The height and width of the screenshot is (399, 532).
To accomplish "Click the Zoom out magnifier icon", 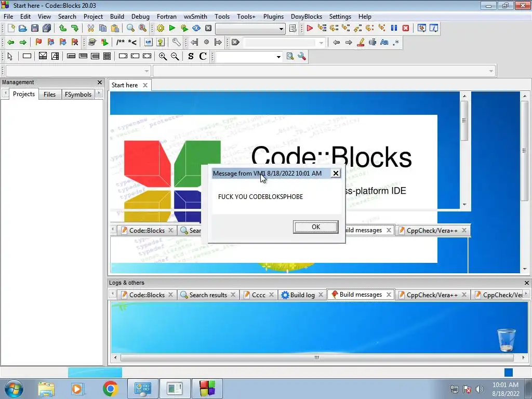I will coord(175,57).
